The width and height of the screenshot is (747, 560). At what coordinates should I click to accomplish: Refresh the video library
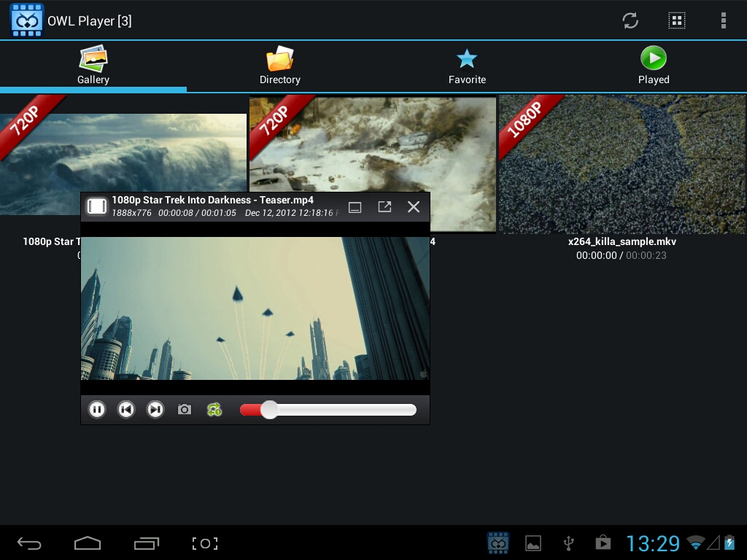(x=630, y=20)
